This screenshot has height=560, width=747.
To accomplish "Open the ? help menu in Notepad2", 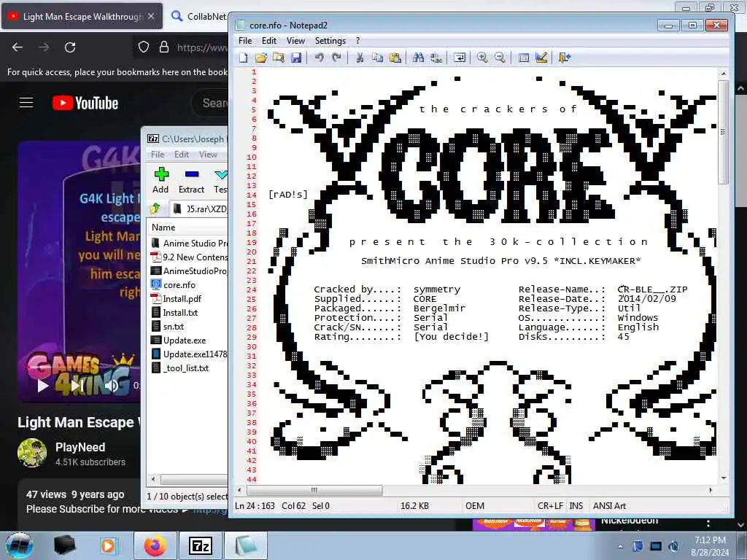I will click(357, 41).
